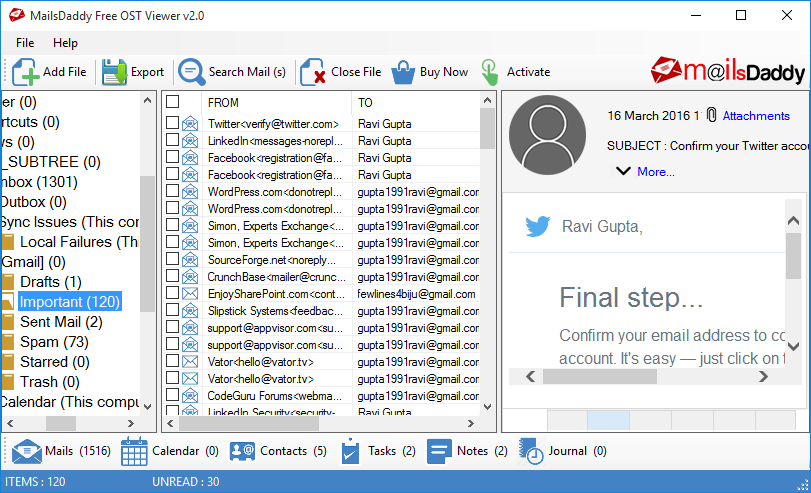Click the Activate hand icon
Viewport: 811px width, 493px height.
(x=490, y=72)
